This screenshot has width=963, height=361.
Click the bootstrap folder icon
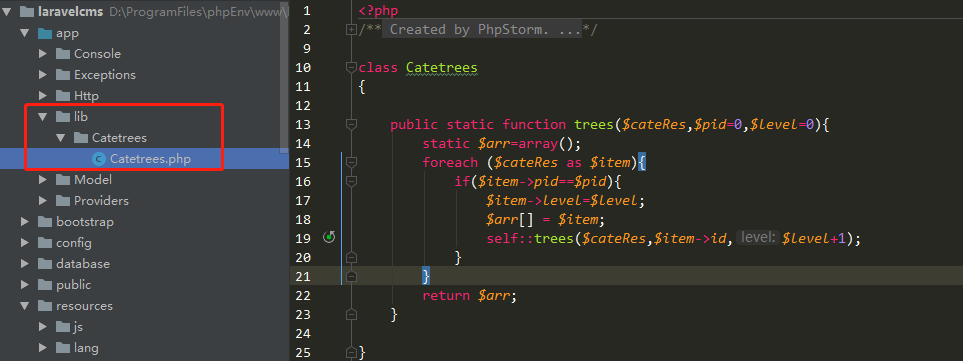pyautogui.click(x=45, y=222)
